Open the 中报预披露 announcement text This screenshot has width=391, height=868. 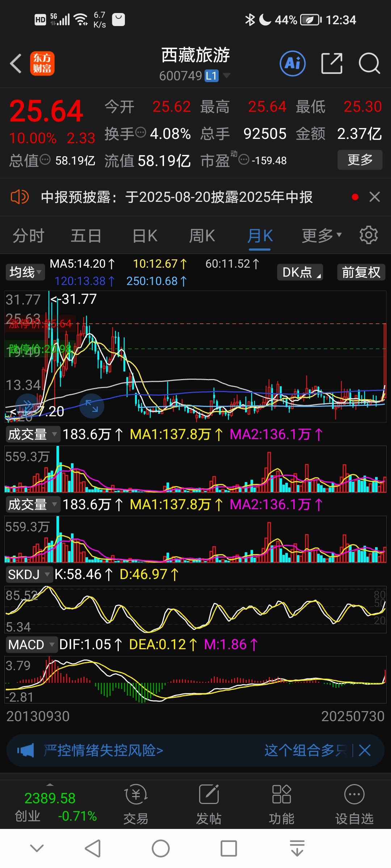[177, 197]
